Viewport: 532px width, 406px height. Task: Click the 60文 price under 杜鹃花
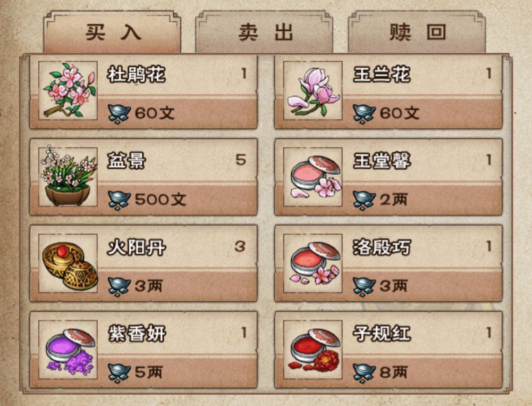click(155, 113)
